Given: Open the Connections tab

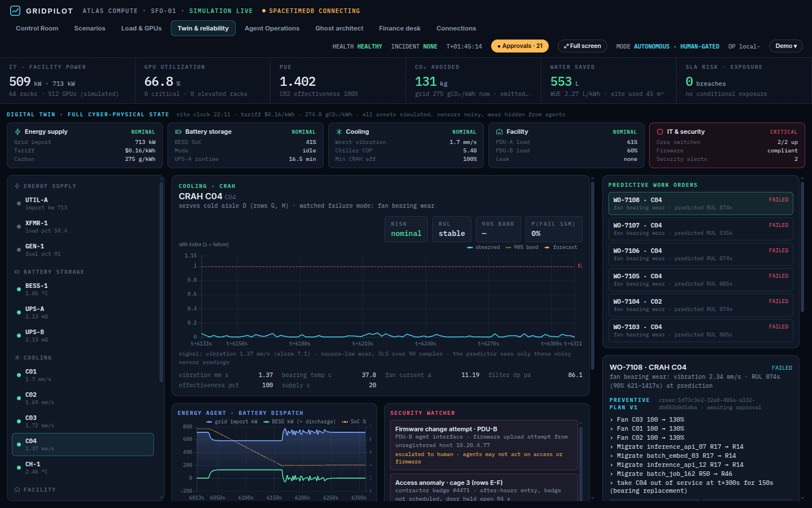Looking at the screenshot, I should pyautogui.click(x=456, y=28).
